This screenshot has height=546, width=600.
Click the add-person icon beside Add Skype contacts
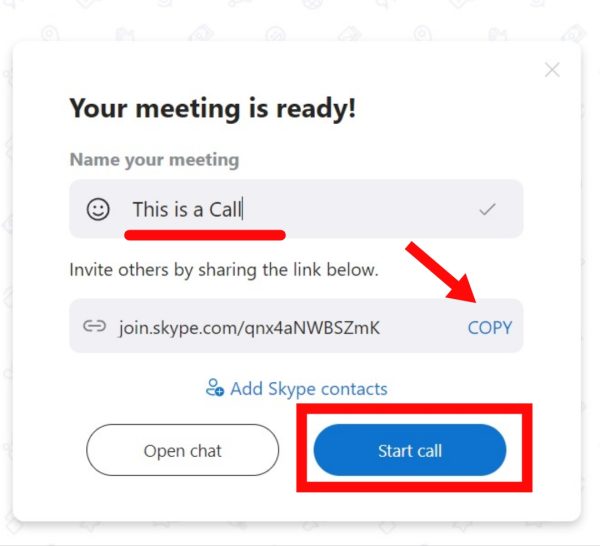[x=214, y=388]
